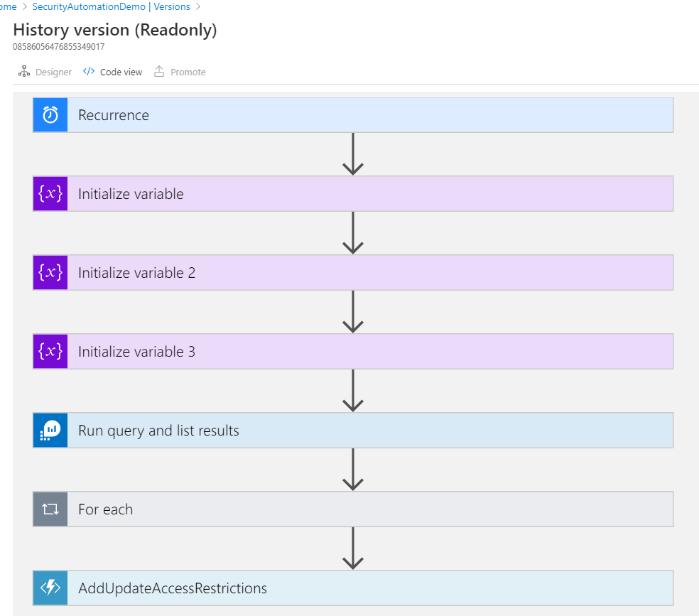Switch to Code view
699x616 pixels.
coord(121,72)
